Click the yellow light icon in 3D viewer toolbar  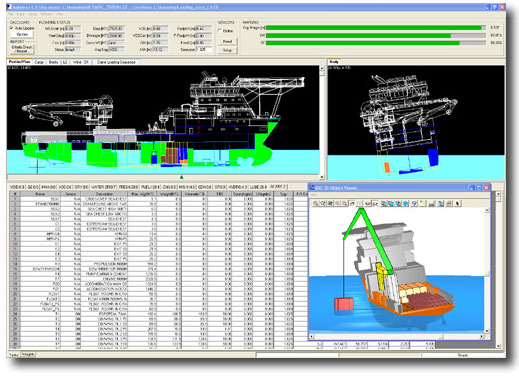coord(423,203)
